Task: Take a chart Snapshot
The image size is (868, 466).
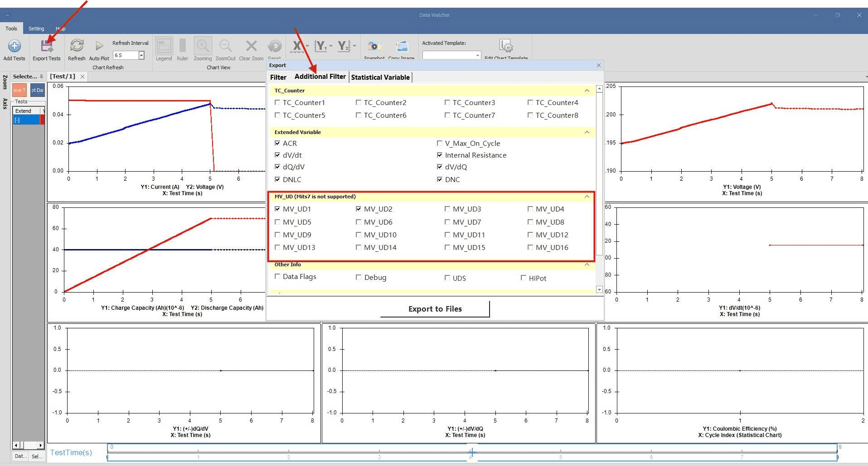Action: coord(374,46)
